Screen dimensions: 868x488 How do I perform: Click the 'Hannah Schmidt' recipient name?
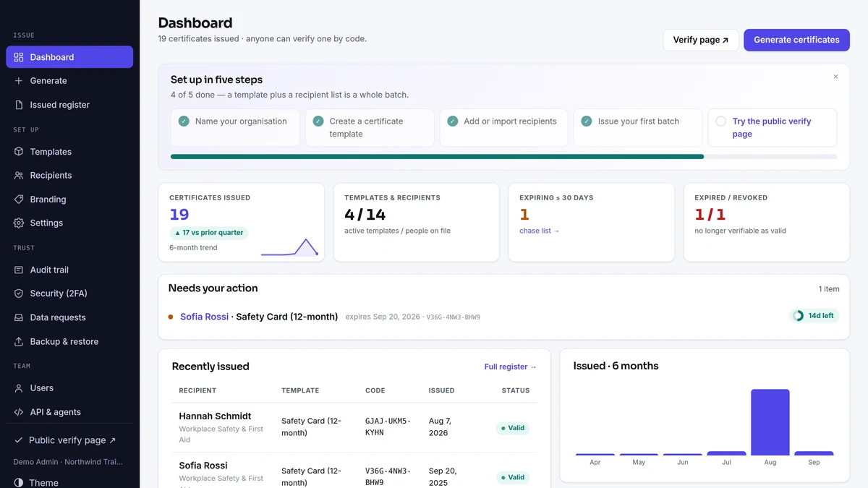click(x=215, y=416)
